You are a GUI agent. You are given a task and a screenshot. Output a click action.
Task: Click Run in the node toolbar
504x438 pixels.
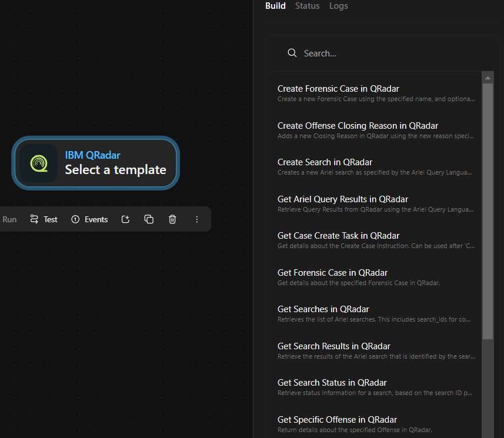coord(9,219)
